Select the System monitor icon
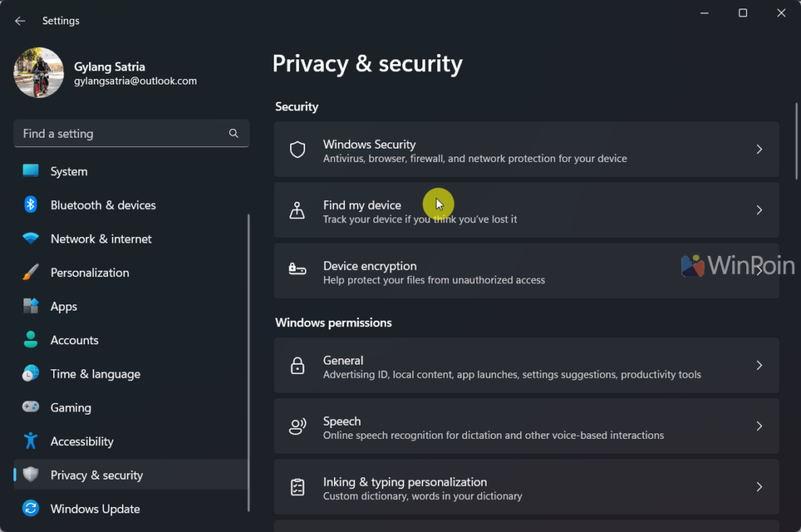Image resolution: width=801 pixels, height=532 pixels. (31, 171)
